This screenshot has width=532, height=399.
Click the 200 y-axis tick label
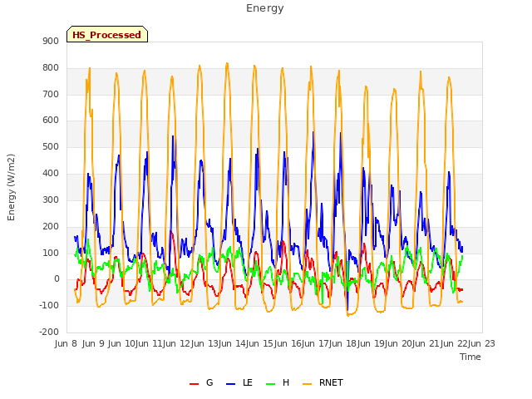(51, 226)
